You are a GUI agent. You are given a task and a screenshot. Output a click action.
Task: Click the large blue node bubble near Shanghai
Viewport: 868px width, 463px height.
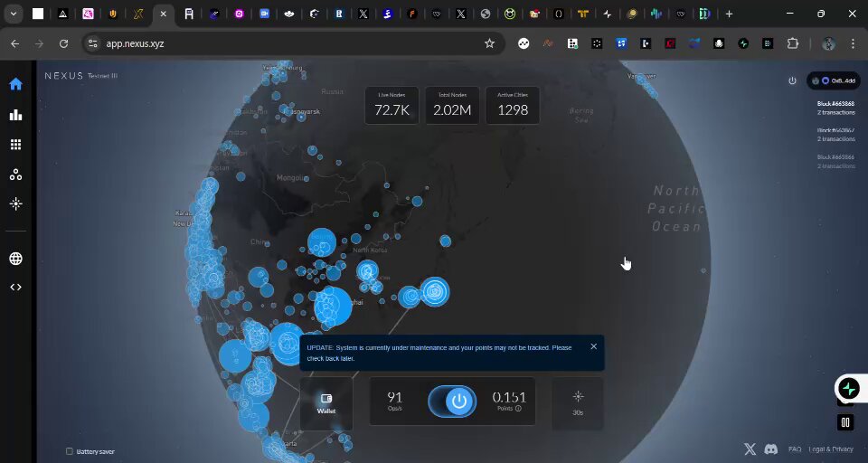(334, 306)
